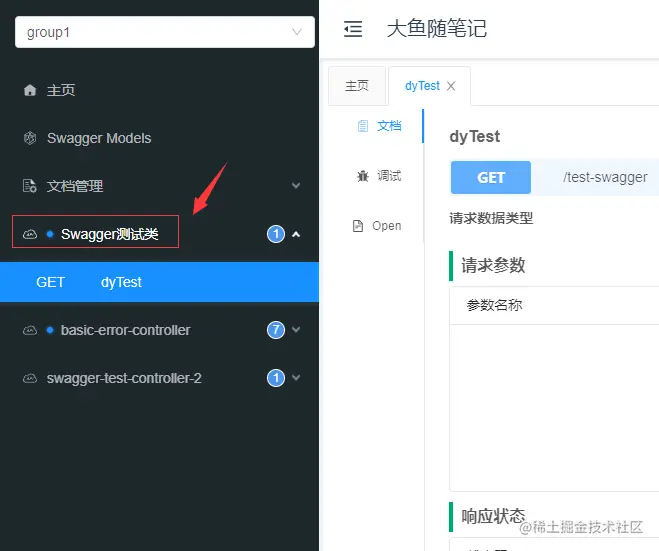Expand swagger-test-controller-2 chevron
This screenshot has width=659, height=551.
point(296,377)
